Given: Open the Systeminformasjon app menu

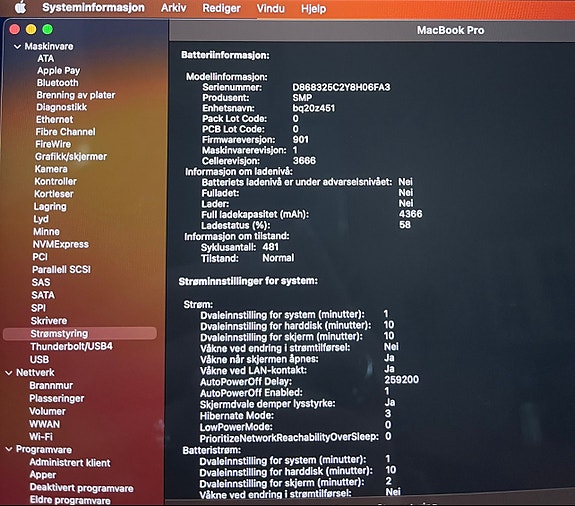Looking at the screenshot, I should click(94, 8).
